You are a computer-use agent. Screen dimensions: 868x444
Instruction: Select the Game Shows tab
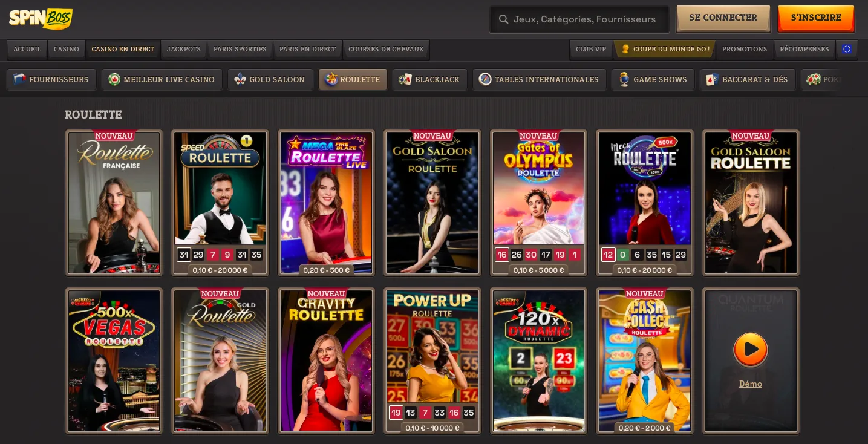pos(653,79)
